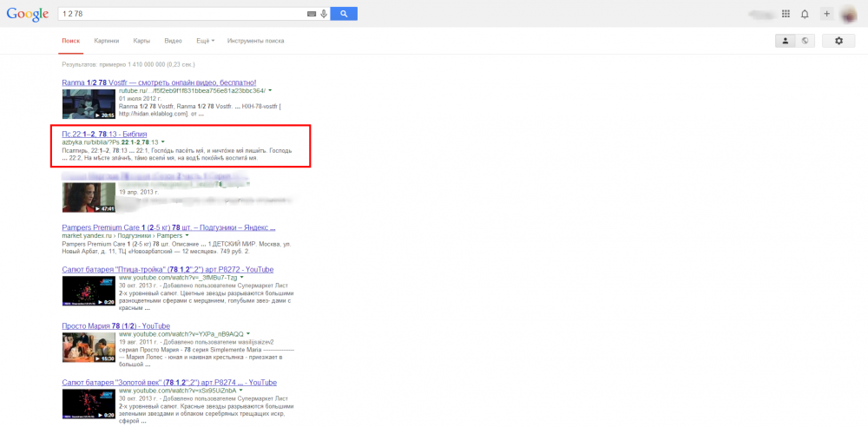Switch to the Видео tab

point(173,41)
